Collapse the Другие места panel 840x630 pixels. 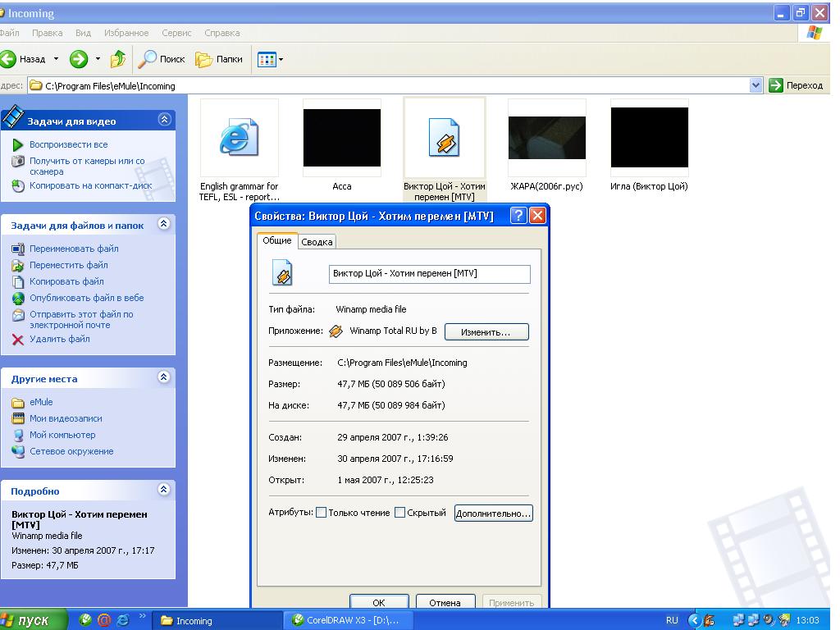click(x=164, y=377)
